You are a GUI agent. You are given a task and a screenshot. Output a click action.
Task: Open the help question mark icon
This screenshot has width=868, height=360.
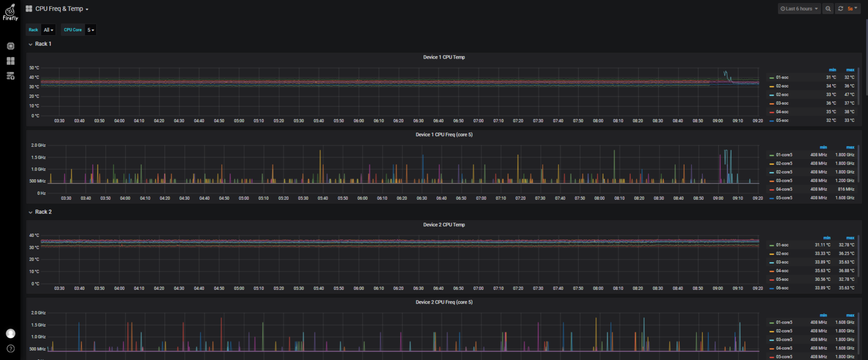(x=10, y=349)
